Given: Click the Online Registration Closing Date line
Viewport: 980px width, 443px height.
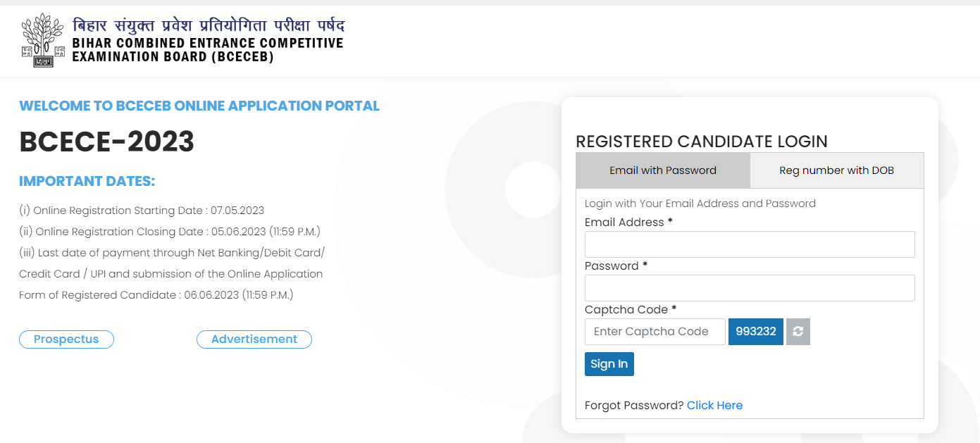Looking at the screenshot, I should tap(170, 232).
